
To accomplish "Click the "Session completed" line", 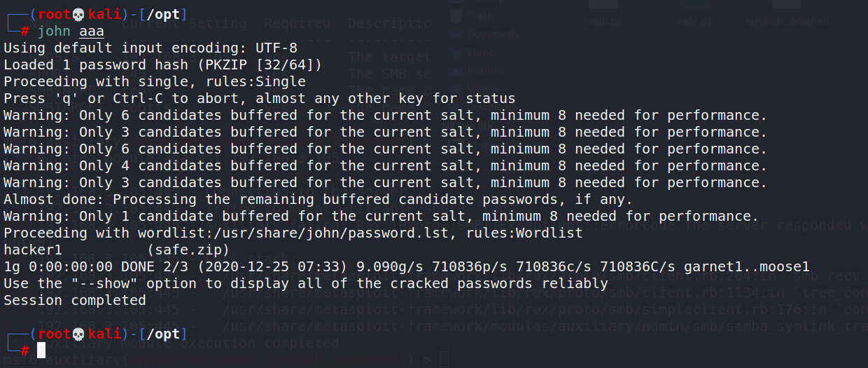I will [x=75, y=300].
